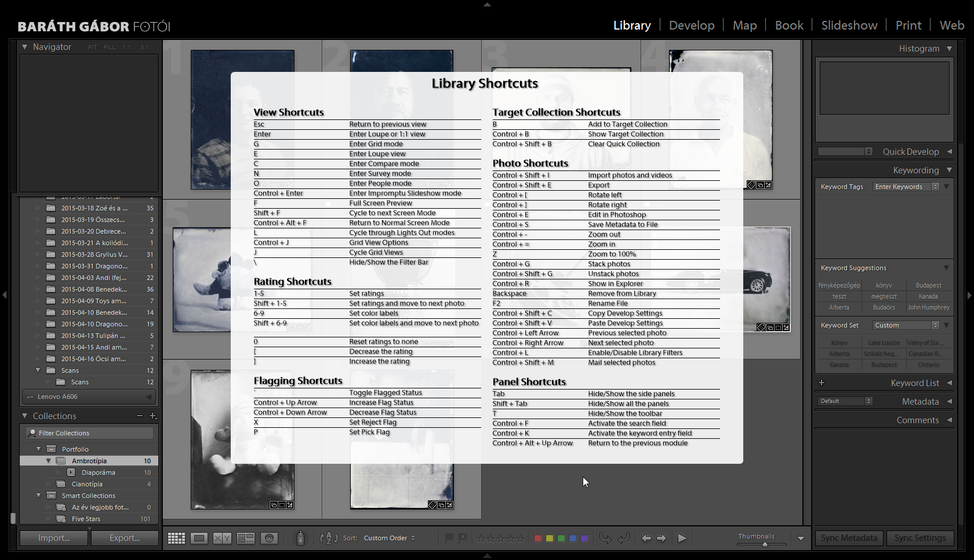Open Compare view (XY) icon
The width and height of the screenshot is (974, 560).
pos(222,538)
